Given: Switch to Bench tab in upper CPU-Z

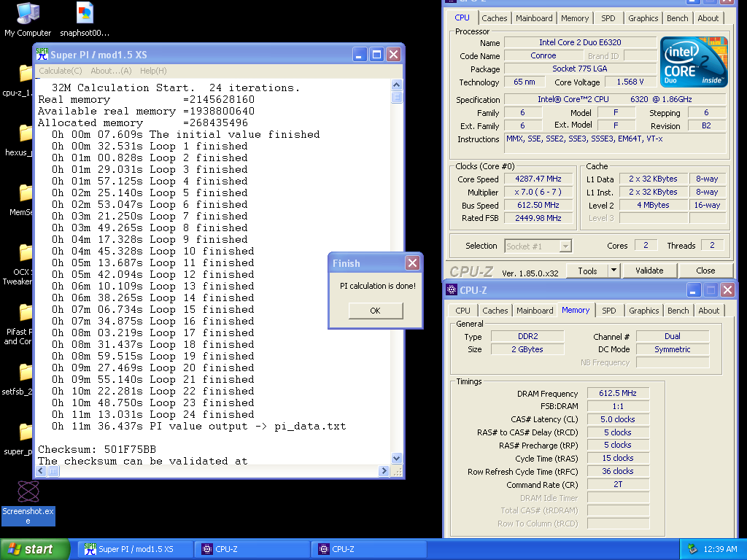Looking at the screenshot, I should 678,18.
